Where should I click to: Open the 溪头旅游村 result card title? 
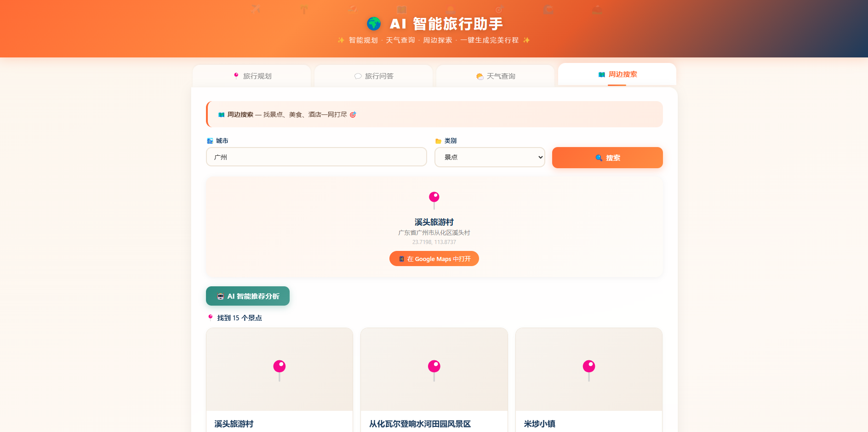click(234, 424)
